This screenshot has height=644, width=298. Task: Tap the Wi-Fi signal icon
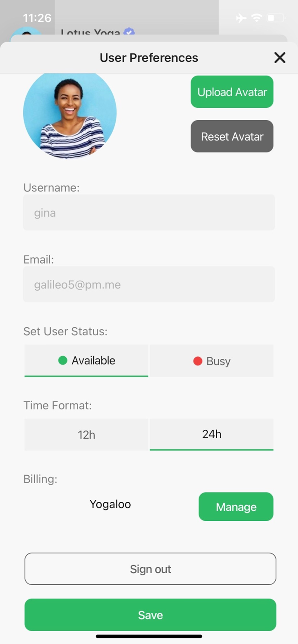257,18
